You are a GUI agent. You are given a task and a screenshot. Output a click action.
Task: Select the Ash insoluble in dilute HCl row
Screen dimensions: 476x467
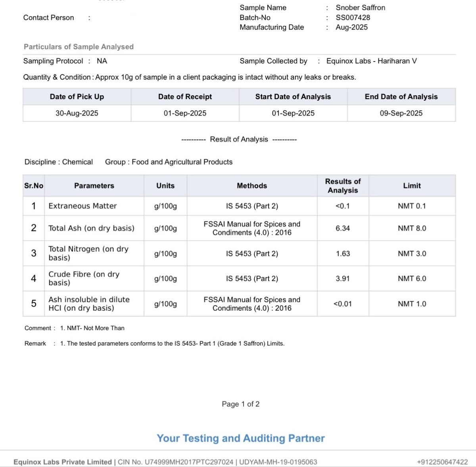[239, 304]
